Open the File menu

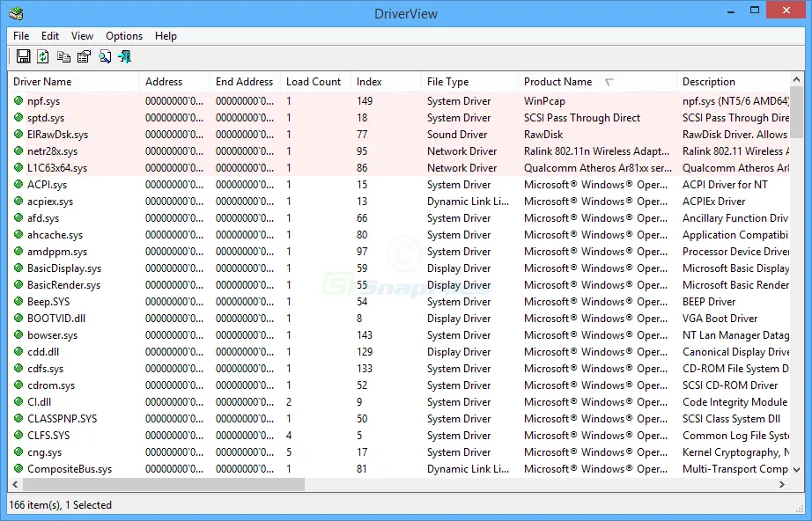coord(21,36)
